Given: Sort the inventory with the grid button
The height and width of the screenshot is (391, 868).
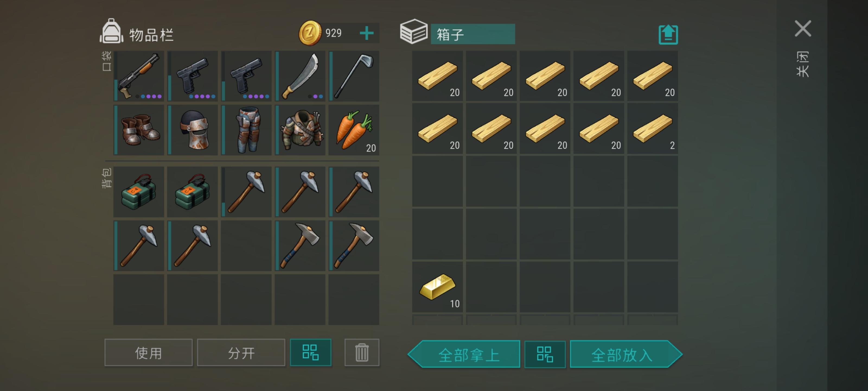Looking at the screenshot, I should [x=311, y=352].
